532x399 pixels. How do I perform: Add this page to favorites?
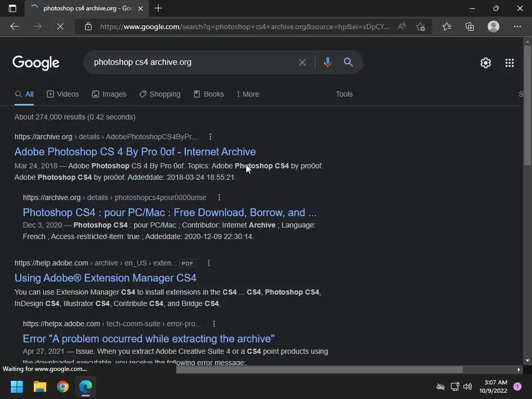tap(421, 26)
